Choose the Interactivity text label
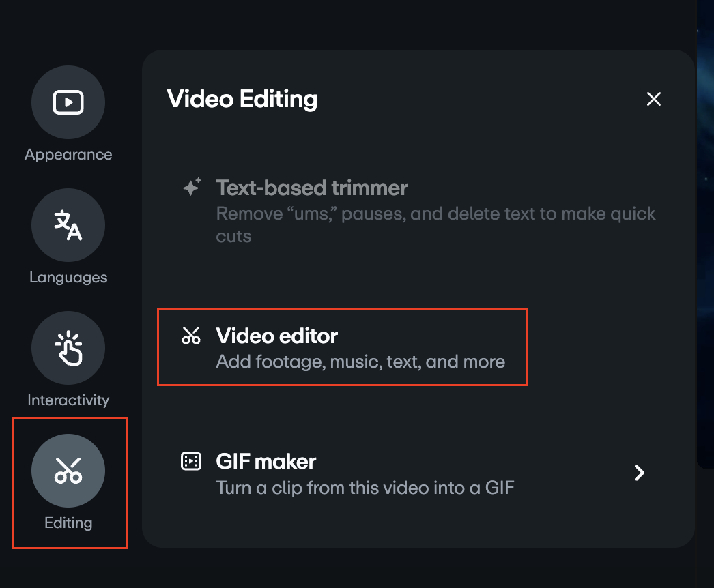Image resolution: width=714 pixels, height=588 pixels. tap(68, 400)
